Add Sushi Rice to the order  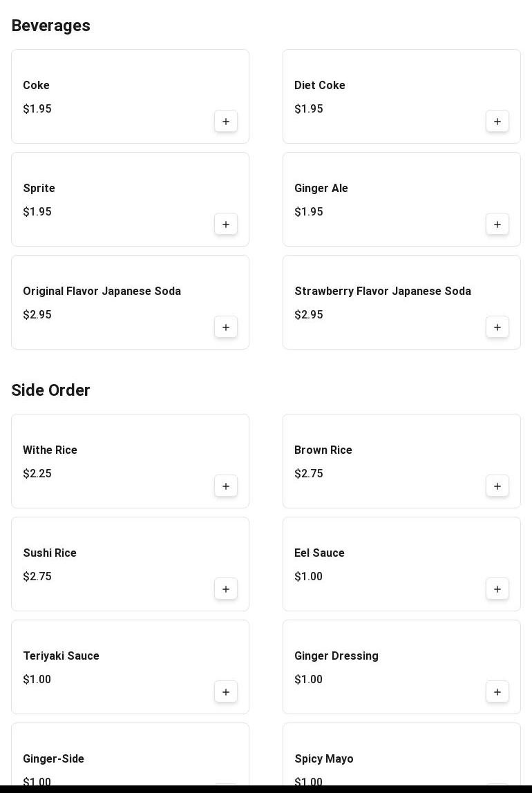click(226, 589)
